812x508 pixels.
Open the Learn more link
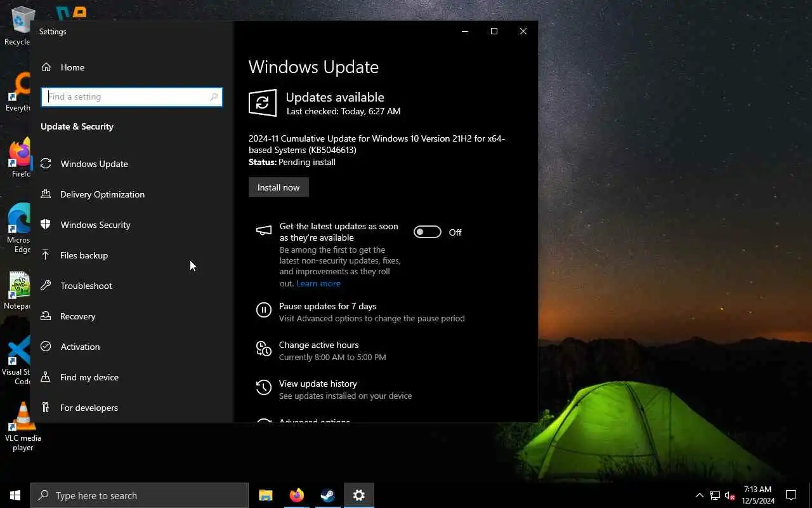pyautogui.click(x=318, y=283)
